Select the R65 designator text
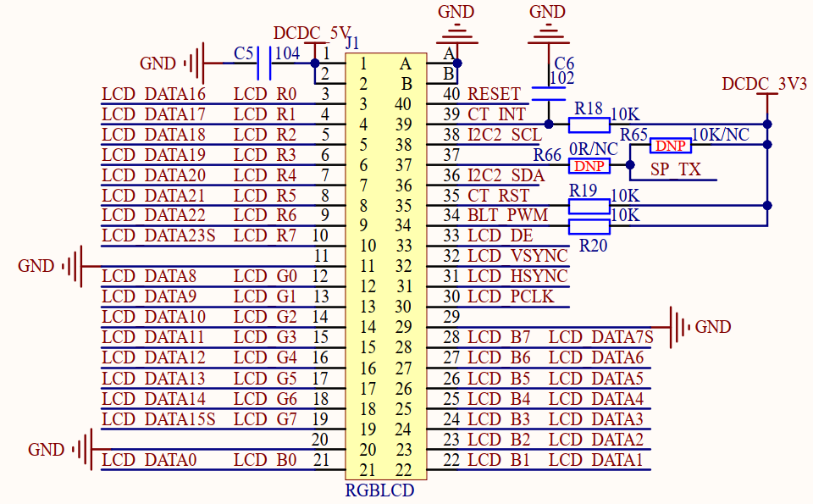813x504 pixels. (634, 135)
